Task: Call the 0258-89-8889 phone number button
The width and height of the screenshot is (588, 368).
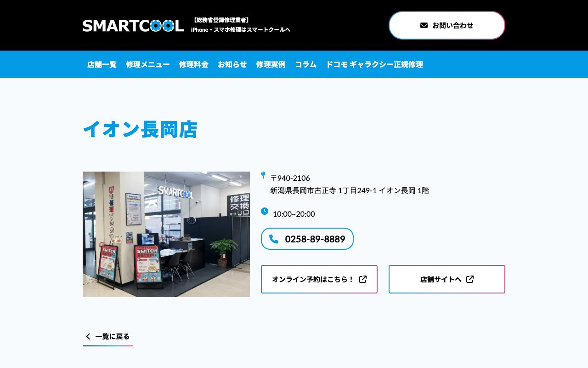Action: [x=307, y=239]
